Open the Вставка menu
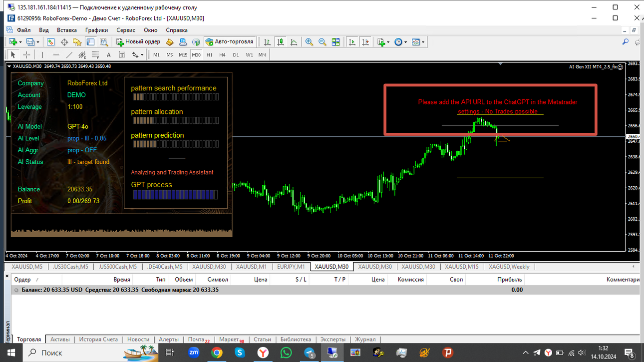Screen dimensions: 644x362 [67, 30]
